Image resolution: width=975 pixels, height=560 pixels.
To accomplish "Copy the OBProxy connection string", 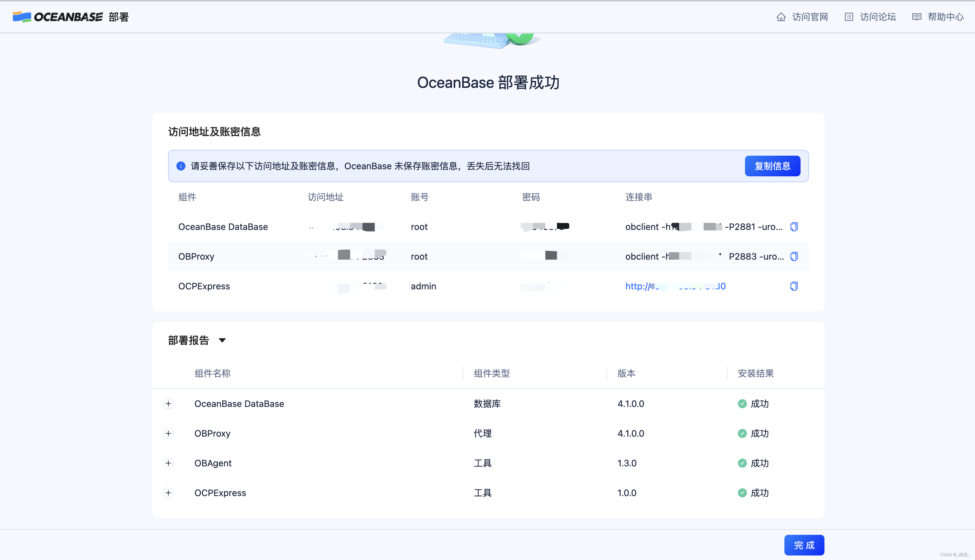I will 794,256.
